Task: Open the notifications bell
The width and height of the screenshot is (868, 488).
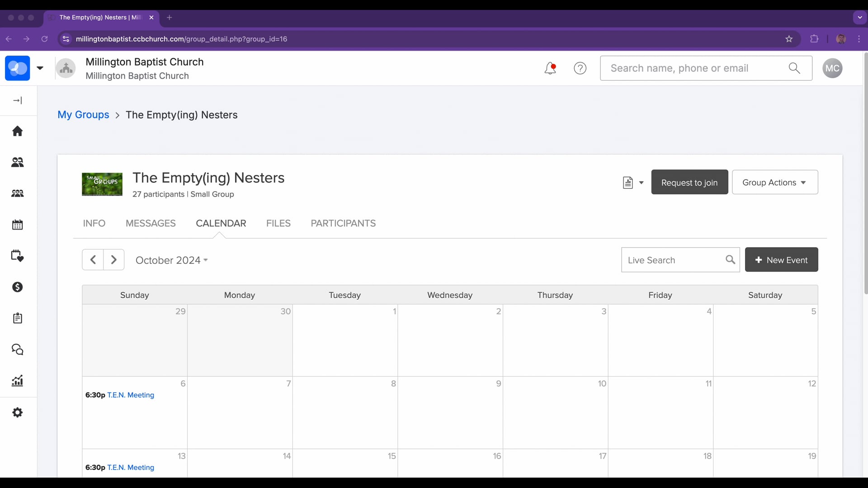Action: pos(550,68)
